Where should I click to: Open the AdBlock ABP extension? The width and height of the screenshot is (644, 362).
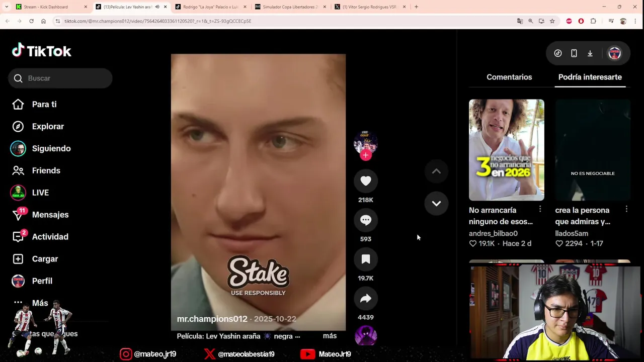(x=569, y=21)
